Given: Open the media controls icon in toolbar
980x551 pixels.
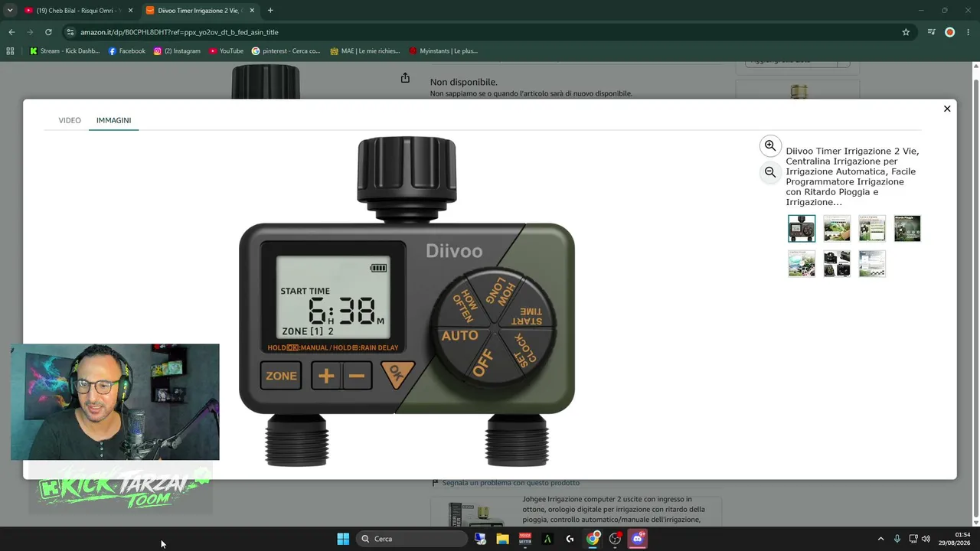Looking at the screenshot, I should coord(931,32).
